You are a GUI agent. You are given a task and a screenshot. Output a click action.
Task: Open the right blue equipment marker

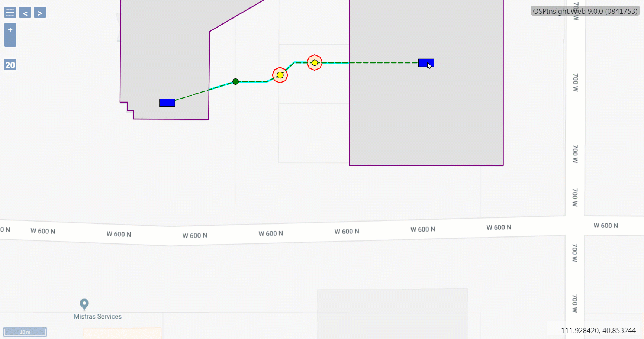click(426, 63)
